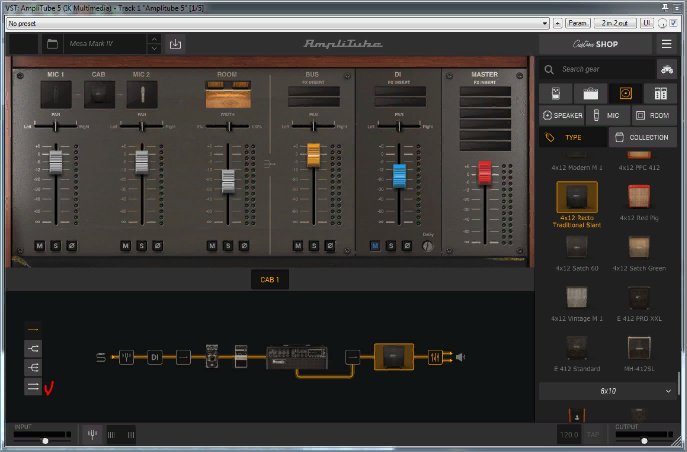Click the gear selection shuffle icon beside search

[667, 69]
